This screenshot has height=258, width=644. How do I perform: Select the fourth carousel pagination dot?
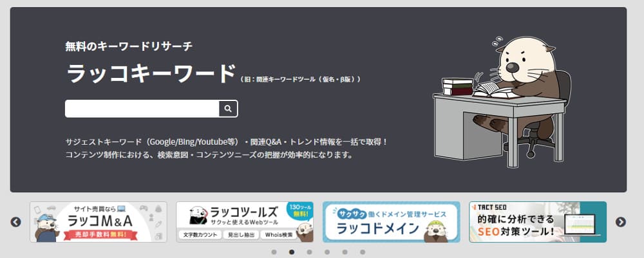[x=327, y=252]
